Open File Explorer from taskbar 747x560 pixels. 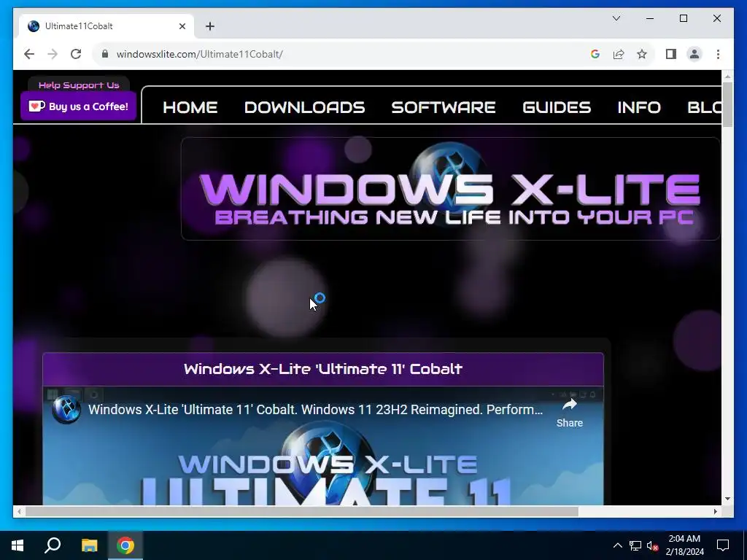[89, 545]
